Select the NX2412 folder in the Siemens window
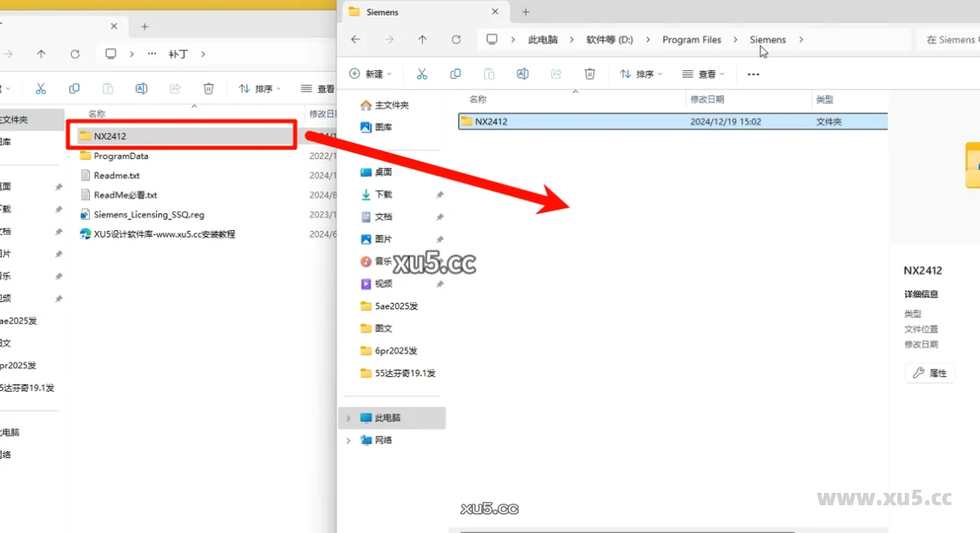980x533 pixels. tap(490, 121)
